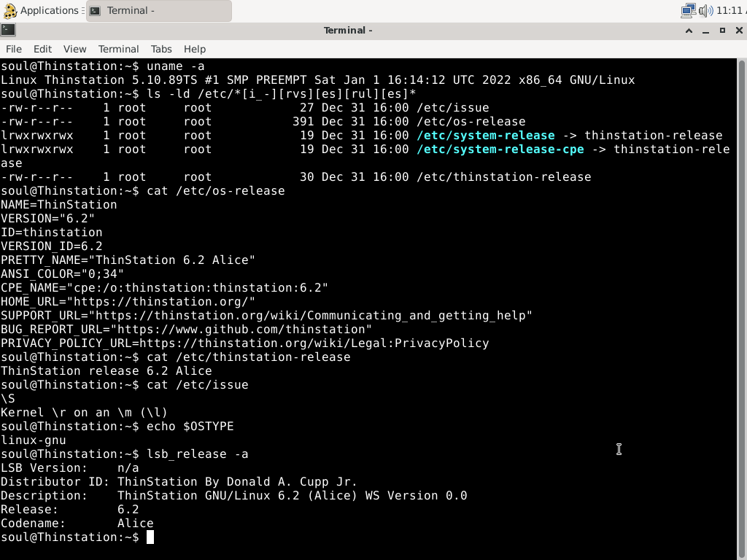Screen dimensions: 747x560
Task: Select the Terminal taskbar button
Action: pos(158,10)
